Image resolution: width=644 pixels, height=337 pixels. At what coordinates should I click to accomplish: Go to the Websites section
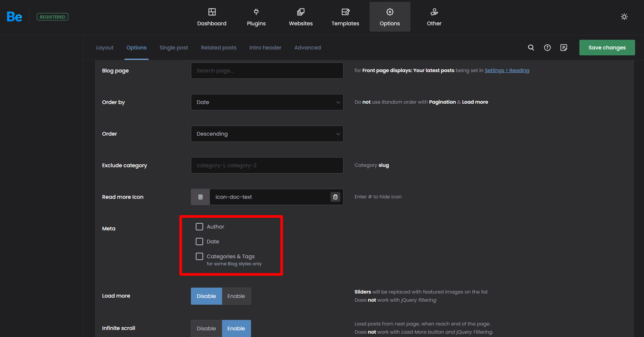pos(301,17)
